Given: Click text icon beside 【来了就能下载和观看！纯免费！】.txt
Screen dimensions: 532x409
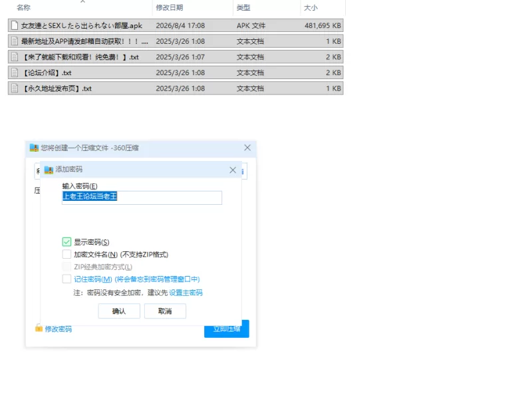Looking at the screenshot, I should click(x=15, y=57).
